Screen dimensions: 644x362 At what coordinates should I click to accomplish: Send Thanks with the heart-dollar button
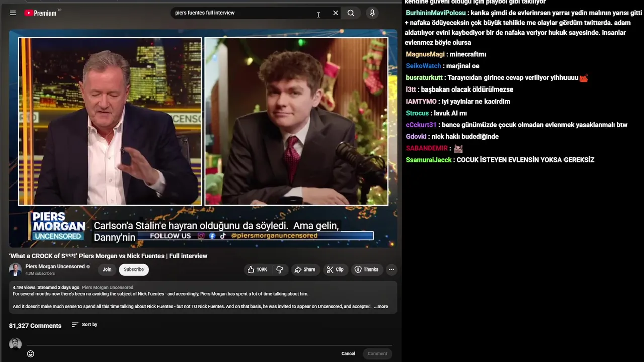point(366,269)
